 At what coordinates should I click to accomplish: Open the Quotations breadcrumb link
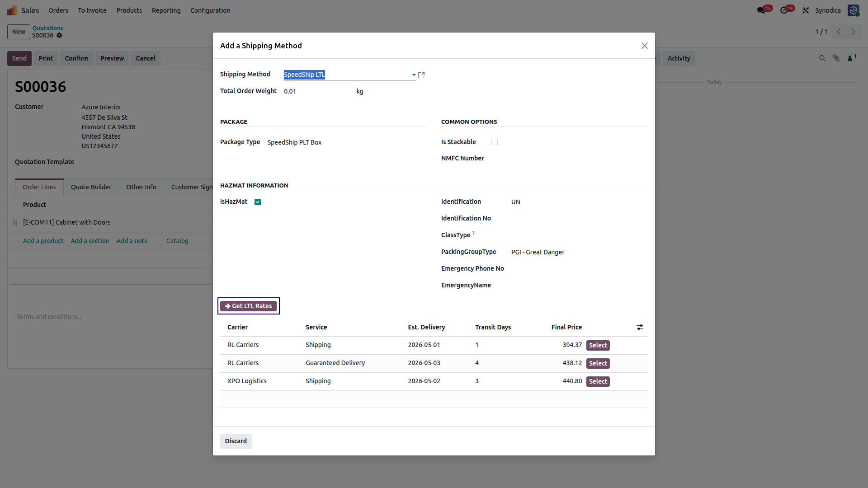47,28
